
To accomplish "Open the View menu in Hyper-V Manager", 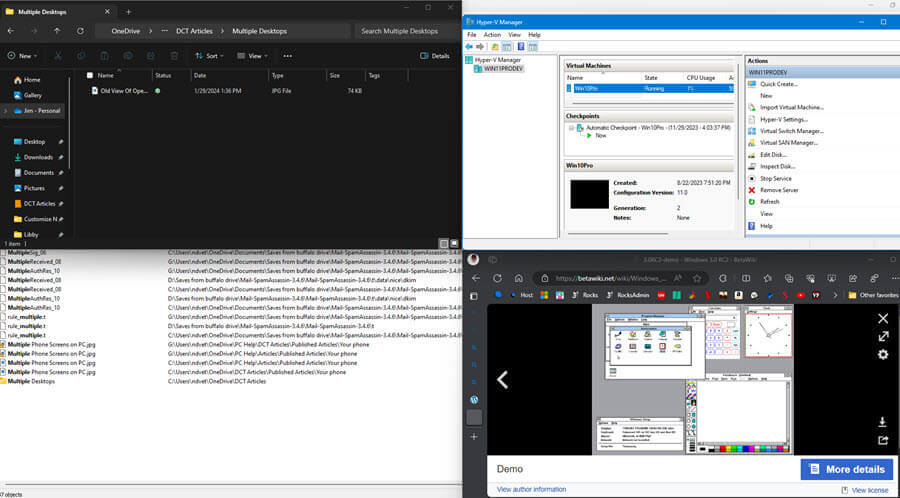I will click(514, 34).
